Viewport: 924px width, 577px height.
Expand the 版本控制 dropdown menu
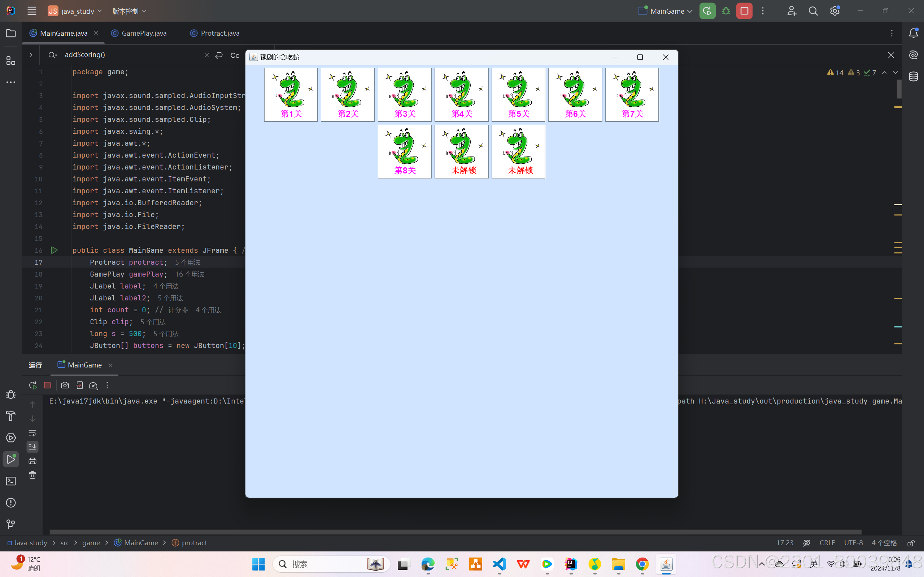pyautogui.click(x=129, y=11)
